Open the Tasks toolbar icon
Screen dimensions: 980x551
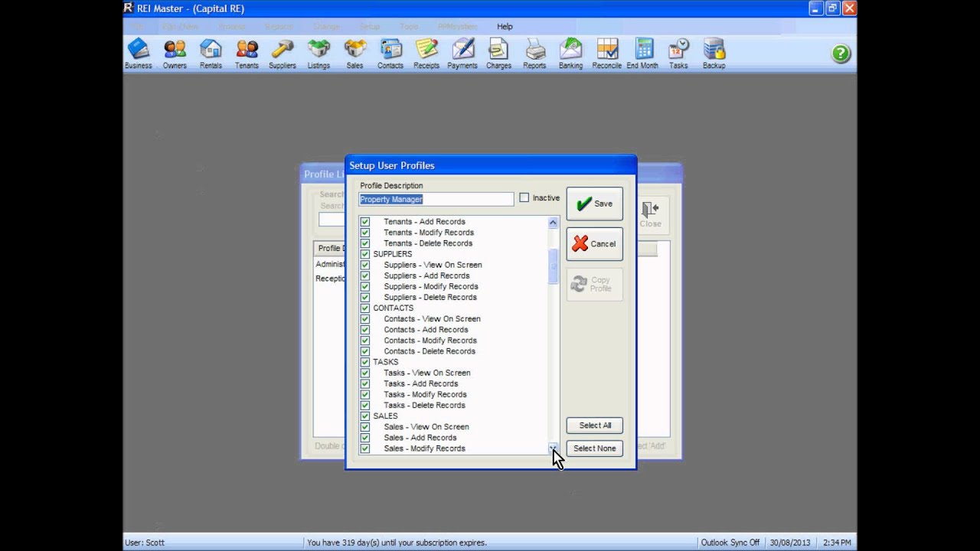coord(678,54)
